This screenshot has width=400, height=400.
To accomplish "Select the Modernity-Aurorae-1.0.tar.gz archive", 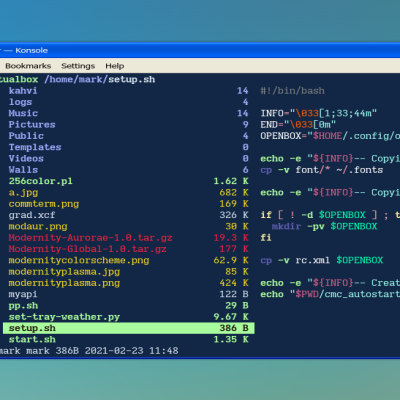I will tap(128, 238).
